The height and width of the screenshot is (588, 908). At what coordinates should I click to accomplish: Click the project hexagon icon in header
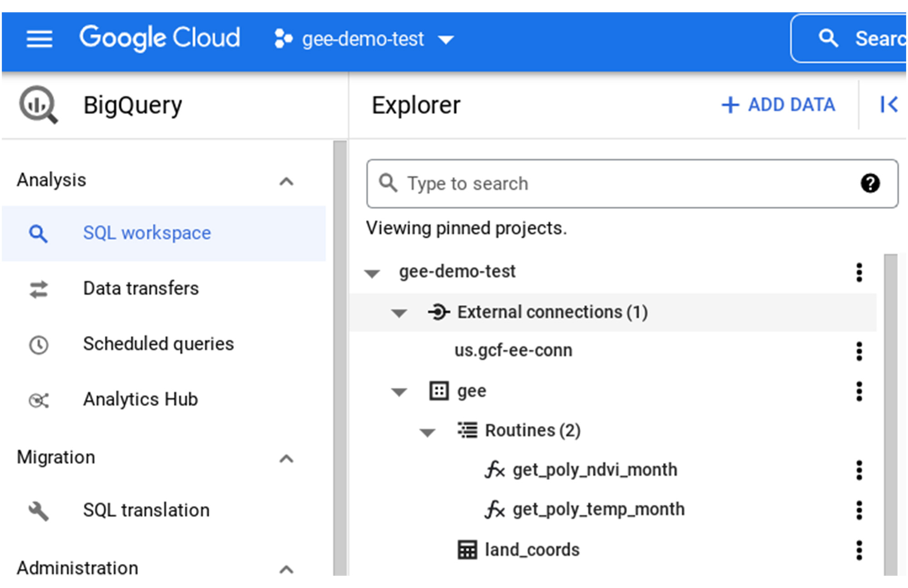coord(283,39)
